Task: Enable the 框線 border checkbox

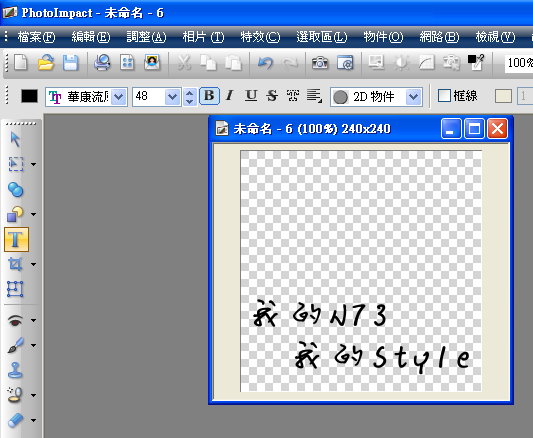Action: (444, 96)
